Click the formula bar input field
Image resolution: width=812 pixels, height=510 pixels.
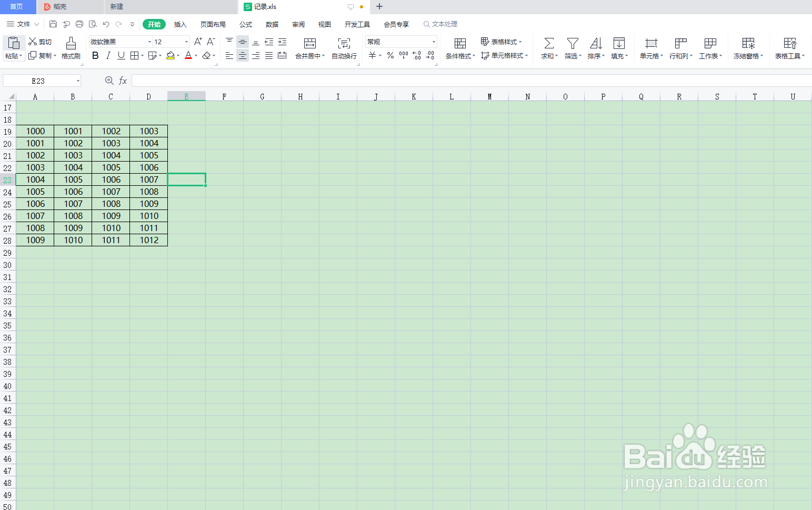click(x=472, y=81)
